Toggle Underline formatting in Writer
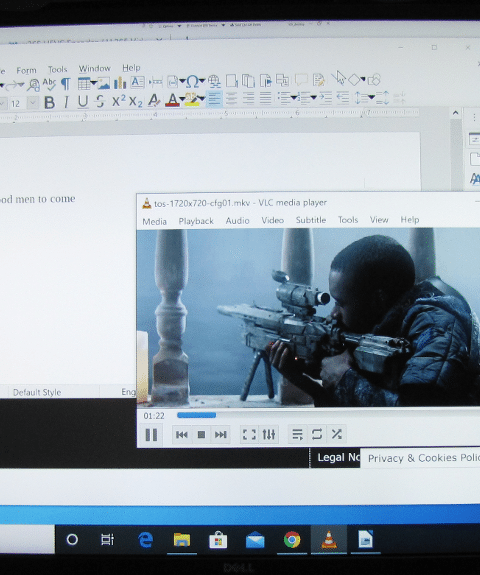 click(x=83, y=102)
